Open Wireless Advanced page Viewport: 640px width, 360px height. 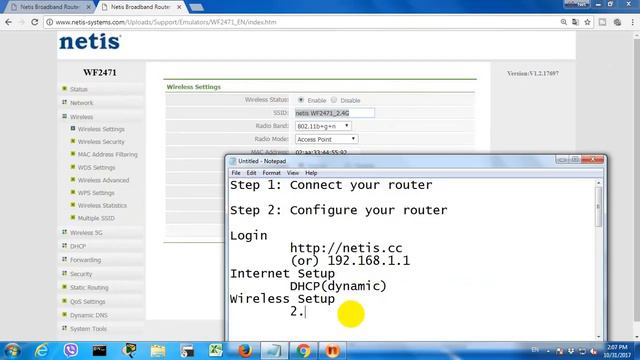click(x=103, y=180)
